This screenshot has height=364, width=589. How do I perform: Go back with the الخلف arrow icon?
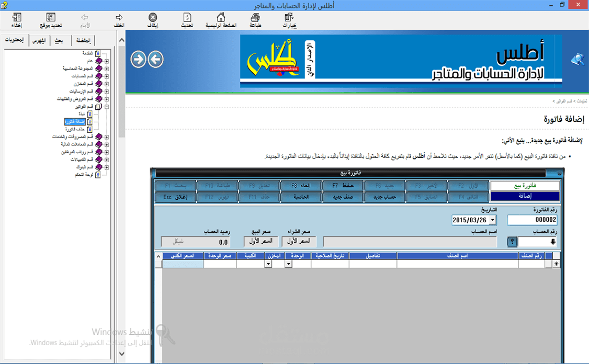pos(119,17)
